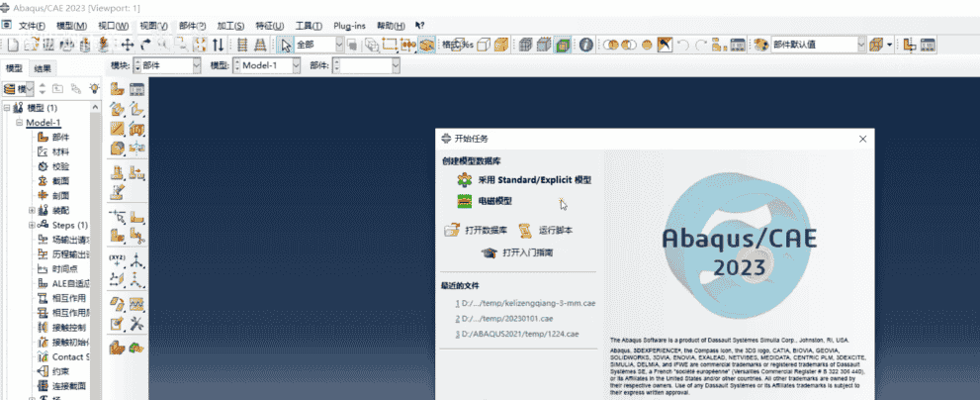Click the Rotate view tool icon
Image resolution: width=980 pixels, height=400 pixels.
[145, 45]
